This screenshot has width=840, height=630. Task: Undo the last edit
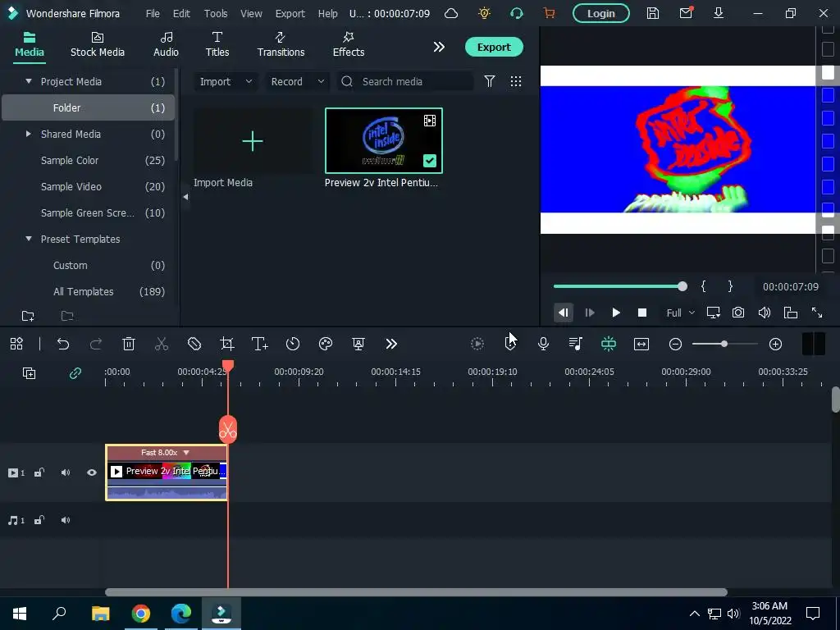(x=63, y=344)
